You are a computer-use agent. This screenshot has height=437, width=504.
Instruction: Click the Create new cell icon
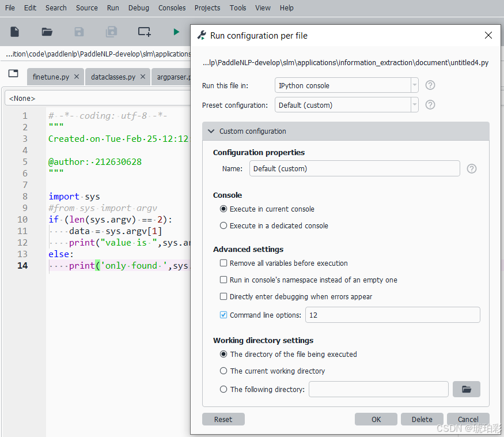click(145, 32)
